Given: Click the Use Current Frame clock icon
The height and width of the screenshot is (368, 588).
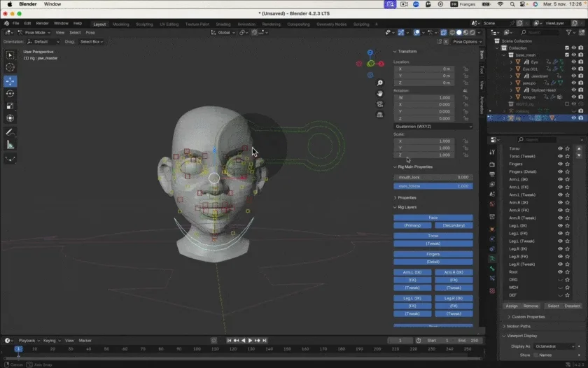Looking at the screenshot, I should [419, 341].
